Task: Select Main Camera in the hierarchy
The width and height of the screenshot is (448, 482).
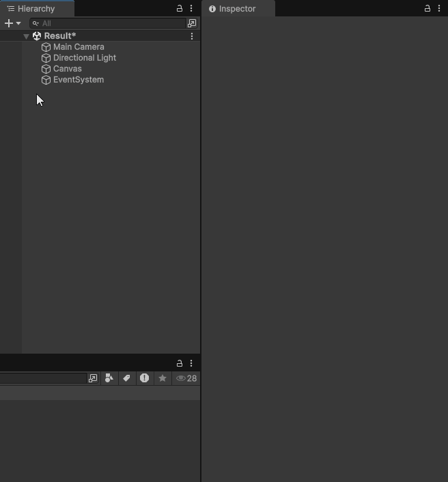Action: (x=79, y=47)
